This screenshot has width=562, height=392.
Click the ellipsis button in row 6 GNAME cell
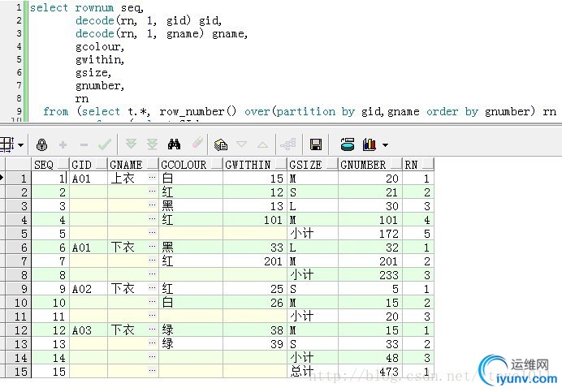pyautogui.click(x=153, y=246)
